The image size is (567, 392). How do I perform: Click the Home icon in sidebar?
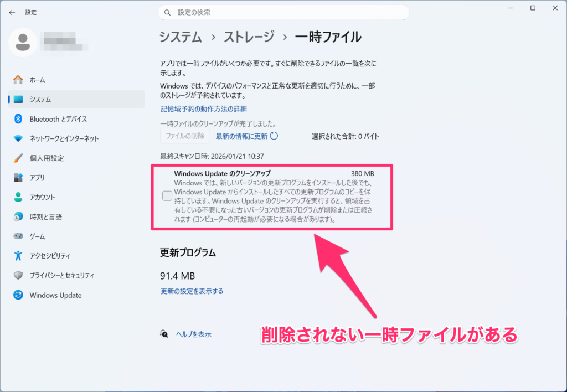[x=18, y=80]
